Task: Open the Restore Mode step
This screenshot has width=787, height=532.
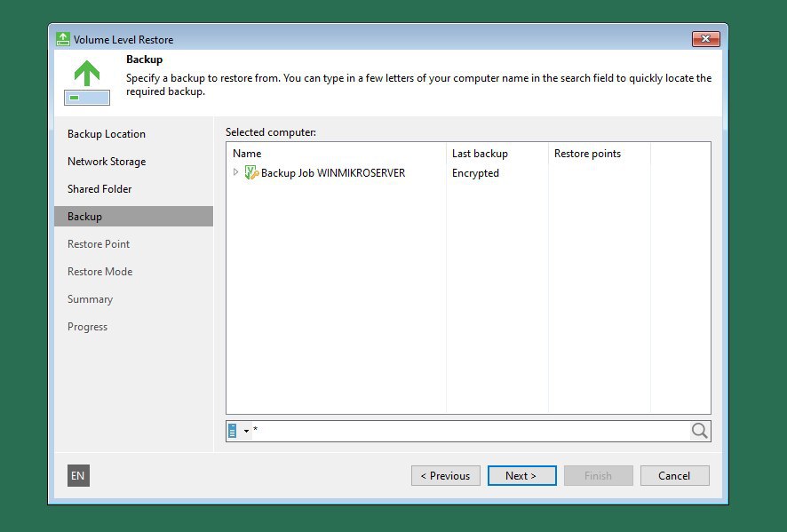Action: coord(99,272)
